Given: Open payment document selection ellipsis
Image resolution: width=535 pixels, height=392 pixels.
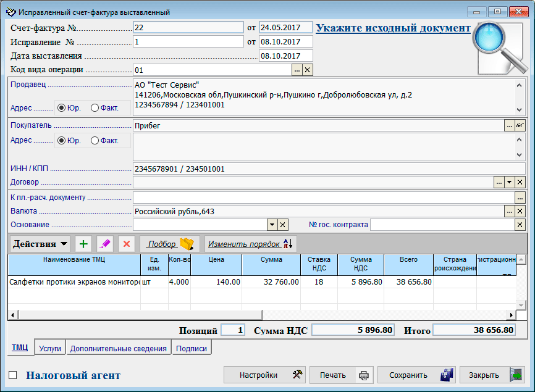Looking at the screenshot, I should pos(520,198).
